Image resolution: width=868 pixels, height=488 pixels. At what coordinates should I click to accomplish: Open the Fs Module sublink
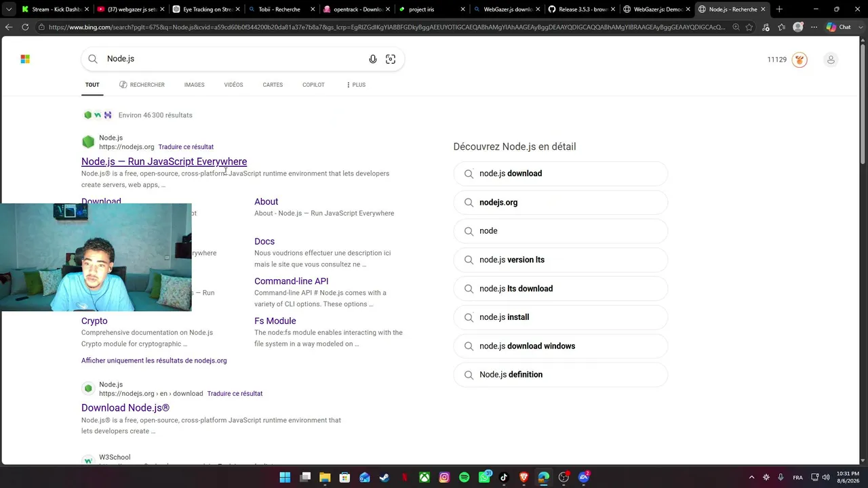pyautogui.click(x=275, y=321)
